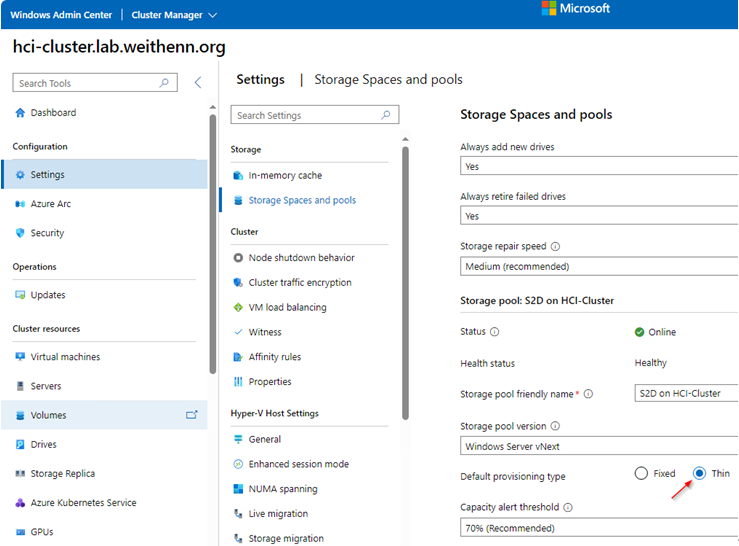
Task: Click the Search Tools magnifier icon
Action: click(164, 83)
